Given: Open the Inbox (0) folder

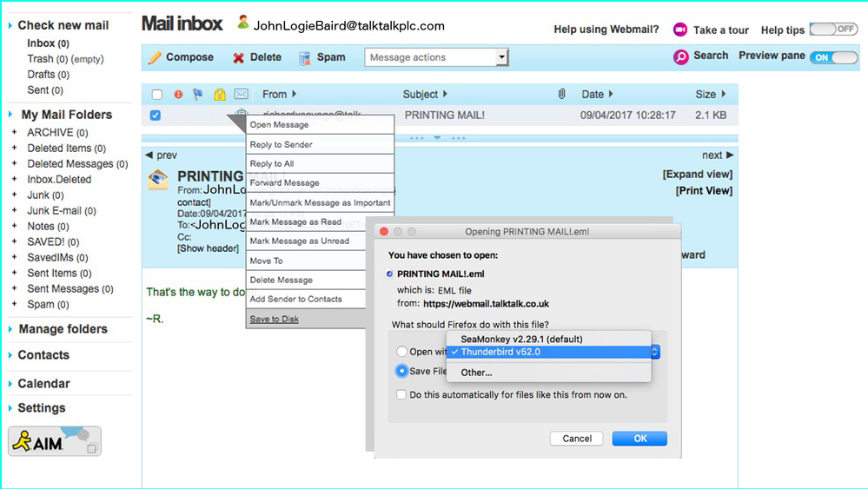Looking at the screenshot, I should tap(48, 43).
